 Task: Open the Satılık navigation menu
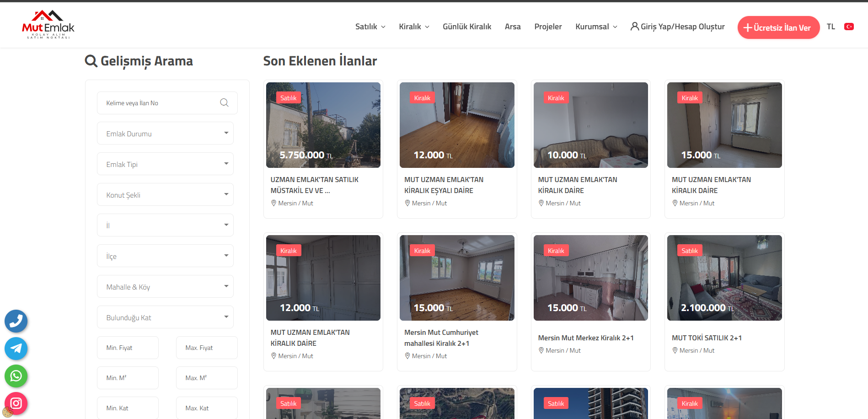tap(370, 27)
